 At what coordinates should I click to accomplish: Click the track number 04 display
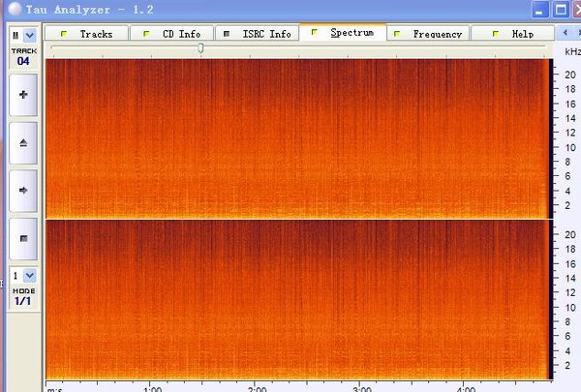(x=23, y=61)
